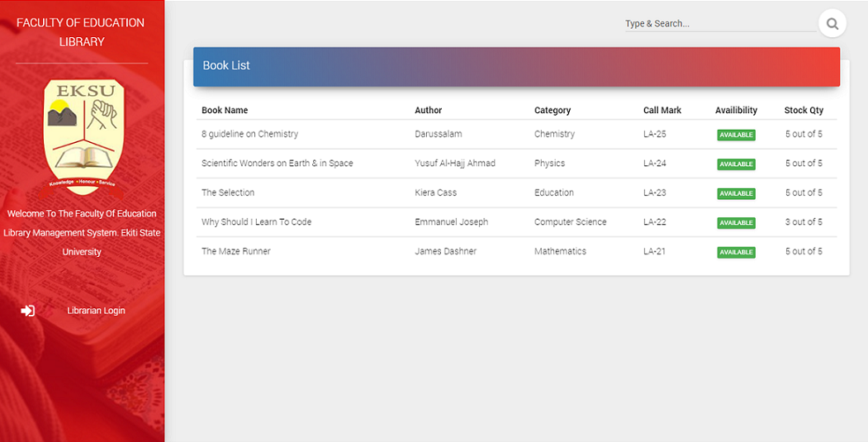The image size is (868, 442).
Task: Click the Chemistry category cell
Action: pos(554,134)
